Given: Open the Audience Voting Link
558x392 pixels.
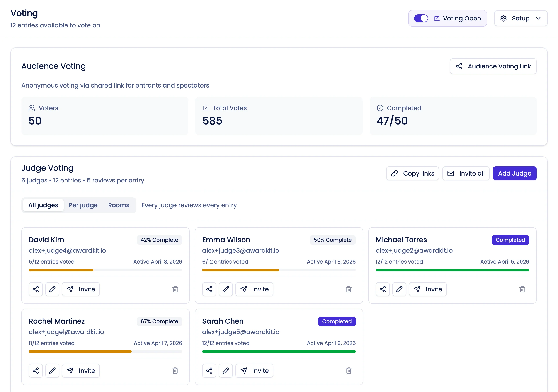Looking at the screenshot, I should pyautogui.click(x=493, y=66).
